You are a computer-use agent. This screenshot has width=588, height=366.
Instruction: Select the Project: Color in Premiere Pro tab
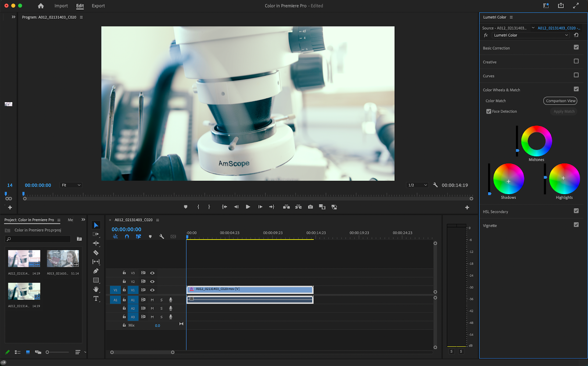tap(29, 220)
